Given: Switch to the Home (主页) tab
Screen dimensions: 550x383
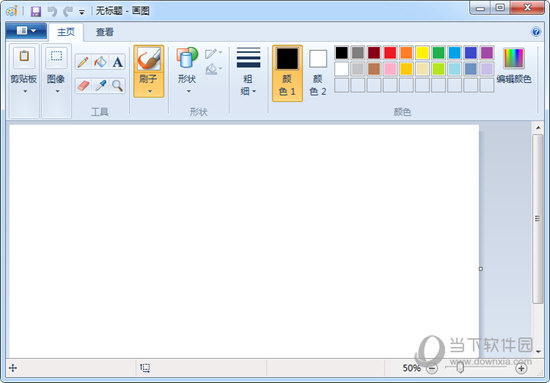Looking at the screenshot, I should click(x=66, y=32).
